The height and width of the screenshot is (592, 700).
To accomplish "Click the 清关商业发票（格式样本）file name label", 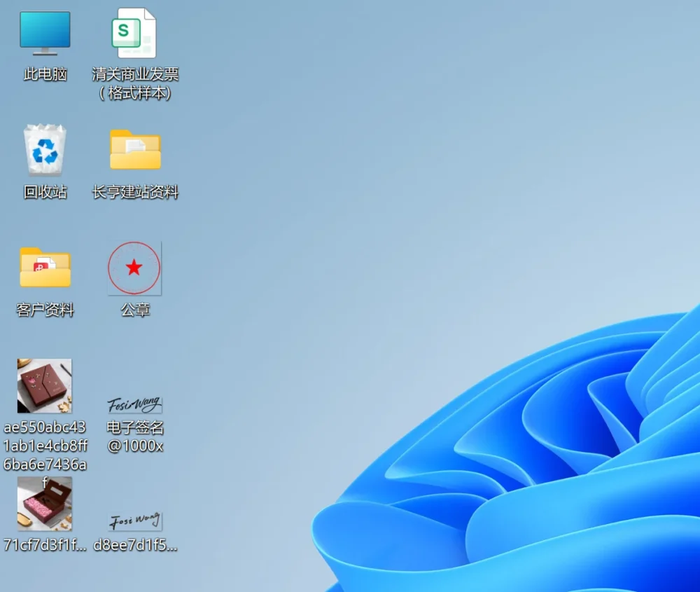I will tap(135, 83).
